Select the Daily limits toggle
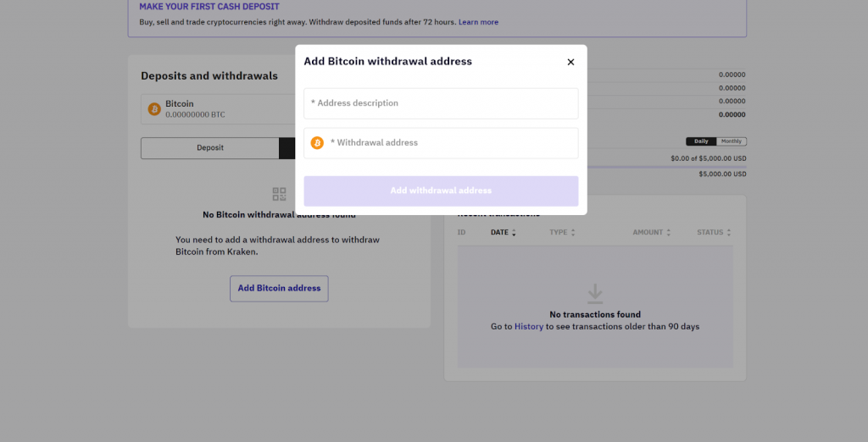This screenshot has height=442, width=868. pyautogui.click(x=701, y=141)
